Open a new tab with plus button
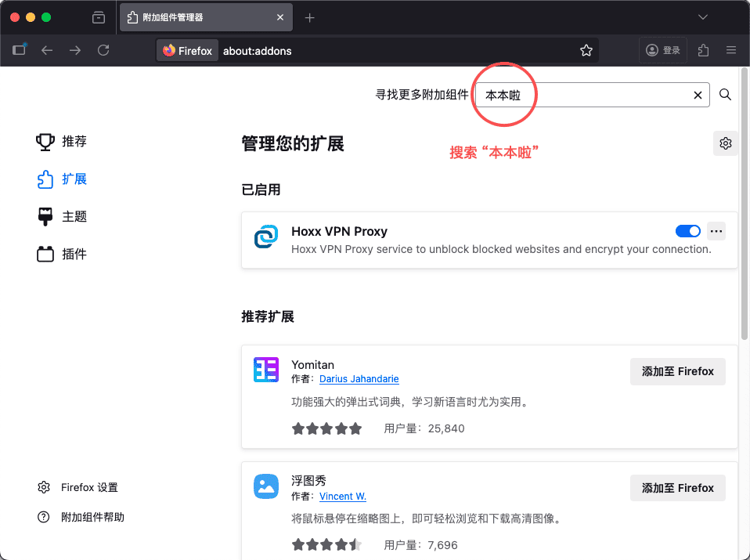 310,17
